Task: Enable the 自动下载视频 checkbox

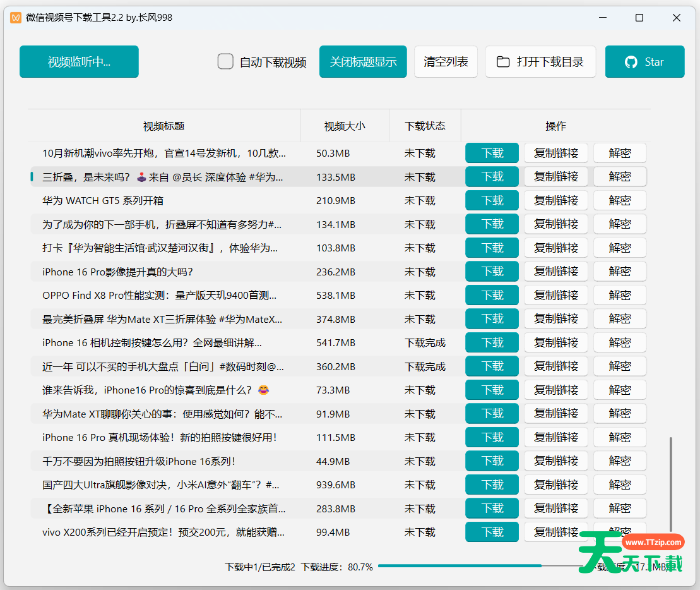Action: point(225,62)
